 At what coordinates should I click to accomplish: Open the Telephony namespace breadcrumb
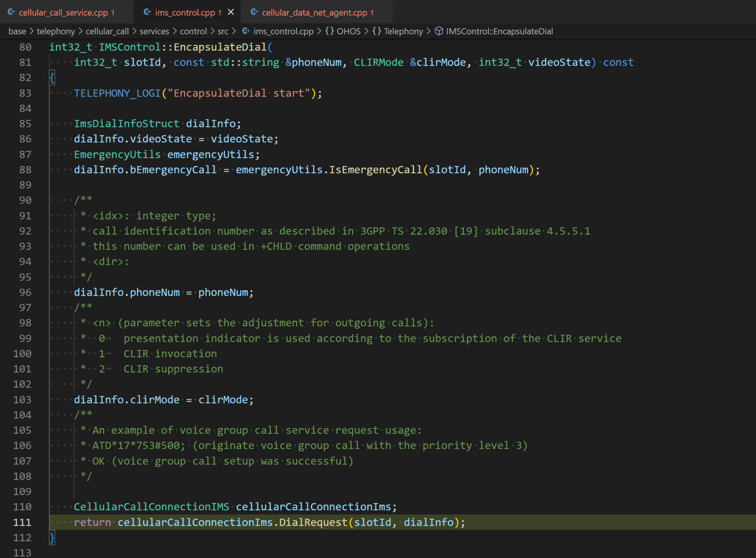[404, 31]
